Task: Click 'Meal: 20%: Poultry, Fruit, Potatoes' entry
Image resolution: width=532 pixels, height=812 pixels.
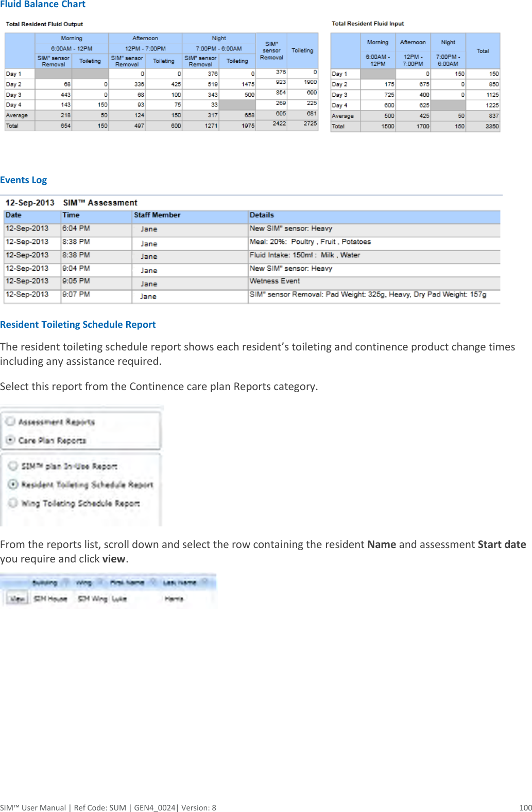Action: pos(310,242)
